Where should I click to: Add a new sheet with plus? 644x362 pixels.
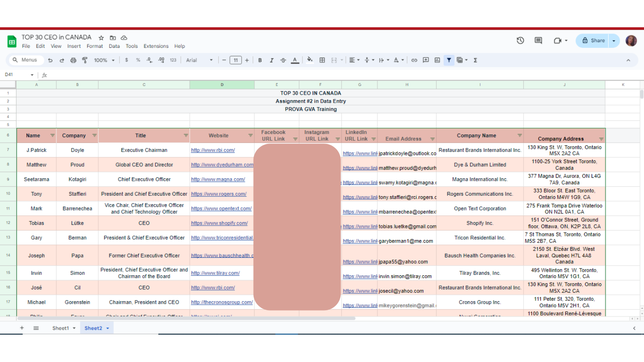[22, 328]
